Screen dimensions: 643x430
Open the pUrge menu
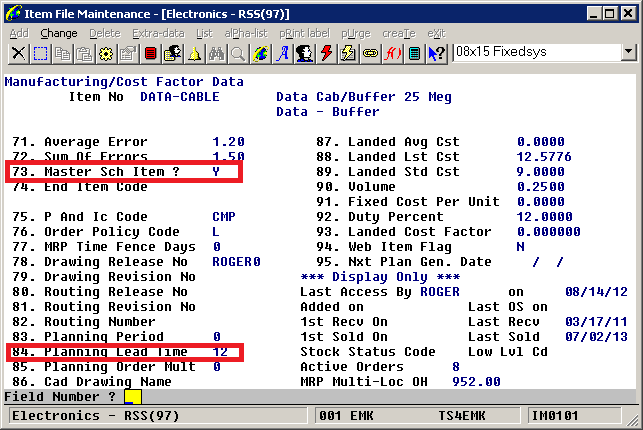(356, 33)
